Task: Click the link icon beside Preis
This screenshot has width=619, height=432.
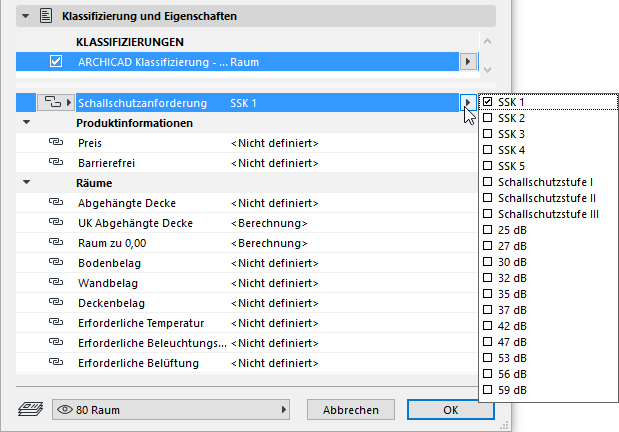Action: pyautogui.click(x=55, y=143)
